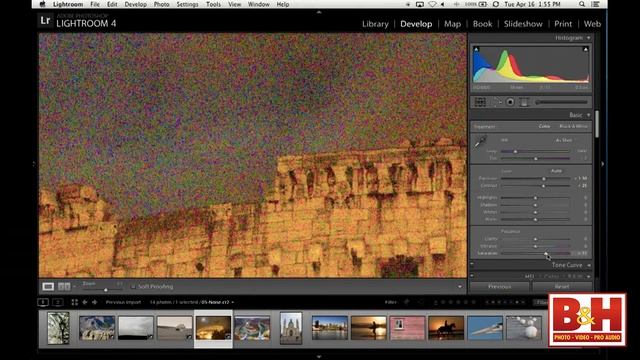This screenshot has width=640, height=360.
Task: Select the horse rider sunset thumbnail
Action: coord(446,328)
